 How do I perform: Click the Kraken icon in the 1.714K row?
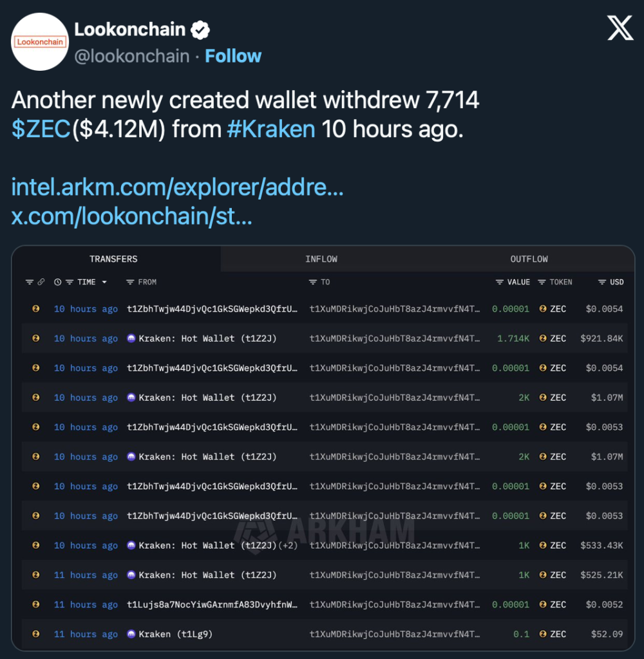[131, 339]
